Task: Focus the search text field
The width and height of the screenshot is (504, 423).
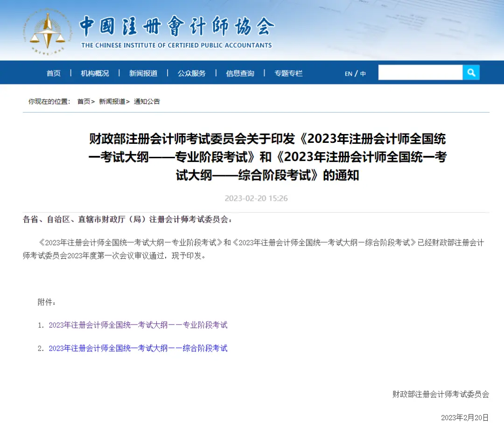Action: click(420, 72)
